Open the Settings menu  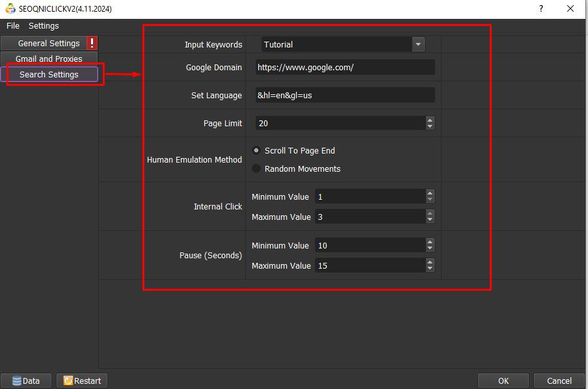point(44,25)
